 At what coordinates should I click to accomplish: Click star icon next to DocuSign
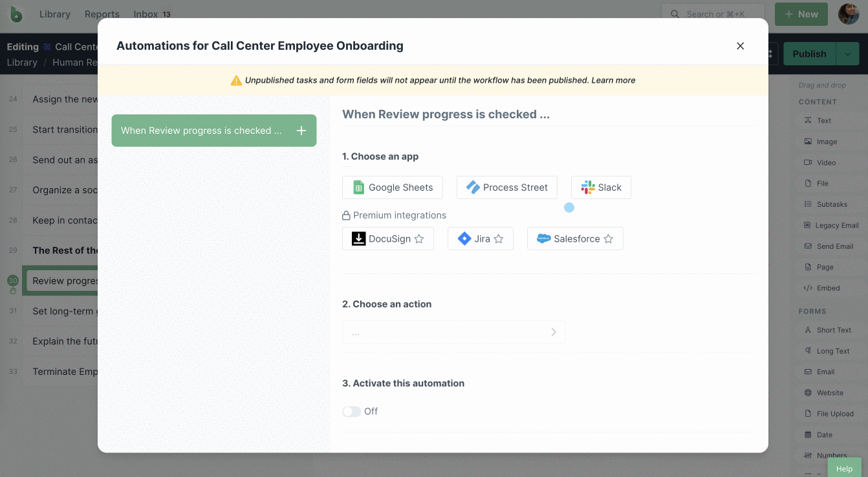(x=419, y=239)
